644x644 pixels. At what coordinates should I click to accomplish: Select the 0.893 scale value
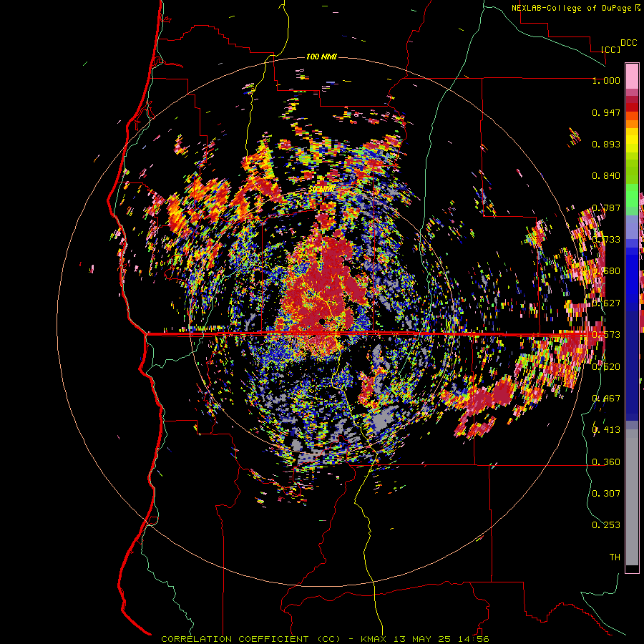tap(606, 144)
